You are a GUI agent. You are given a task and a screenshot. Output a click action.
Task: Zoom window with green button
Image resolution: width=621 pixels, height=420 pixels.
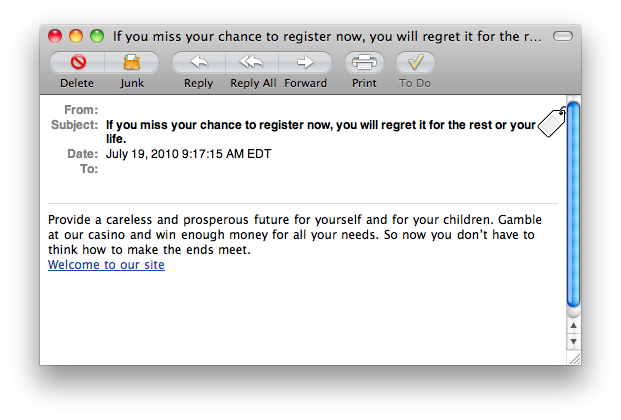click(97, 36)
